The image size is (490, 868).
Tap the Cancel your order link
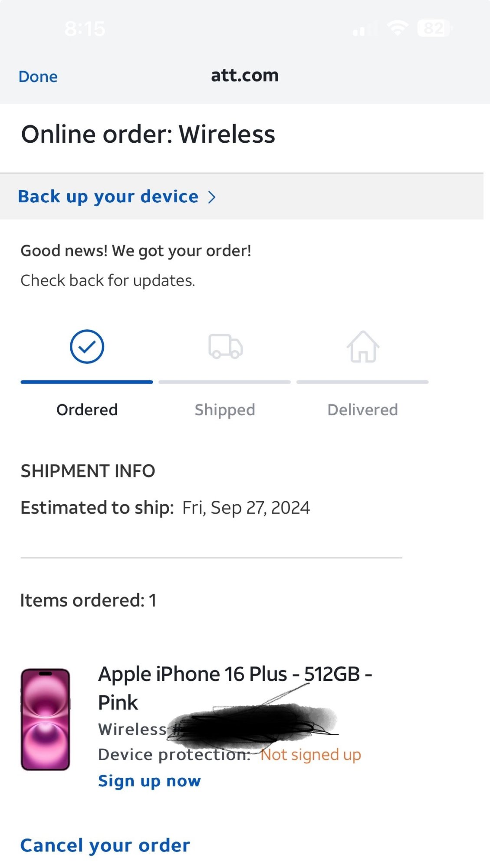[x=105, y=845]
